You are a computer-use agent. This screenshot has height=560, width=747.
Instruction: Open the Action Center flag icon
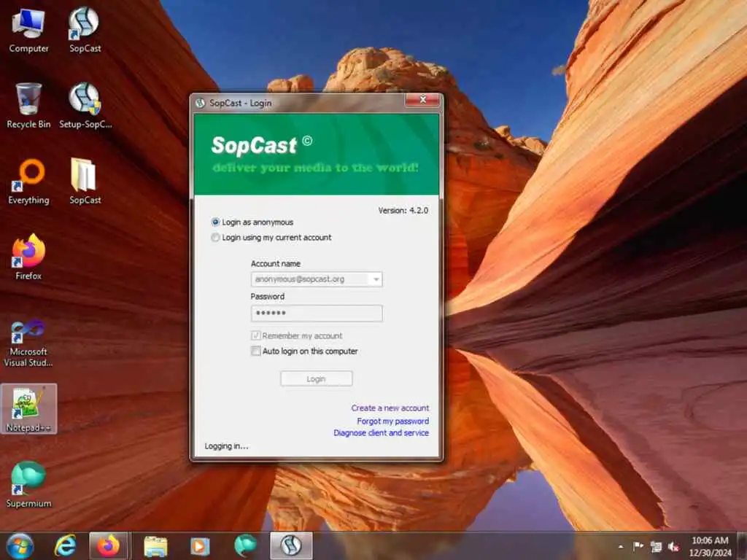638,546
